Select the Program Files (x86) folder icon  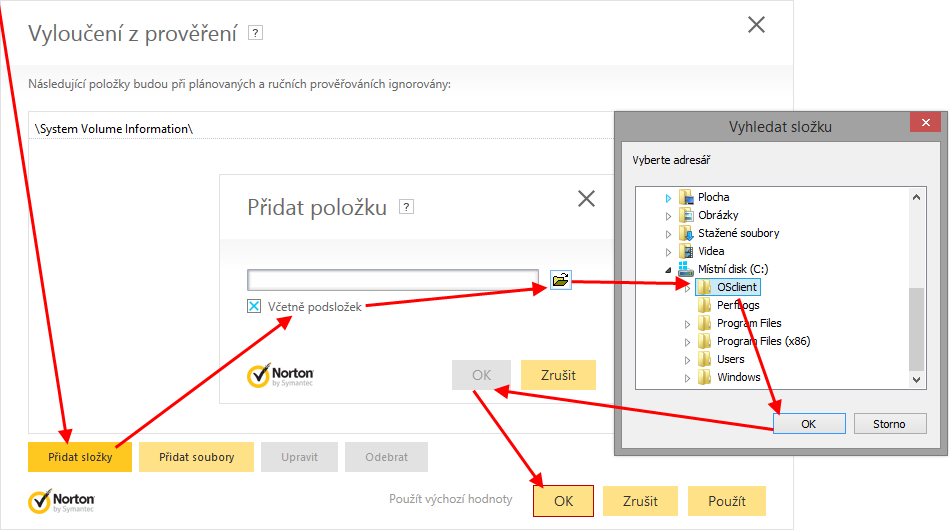click(x=704, y=341)
